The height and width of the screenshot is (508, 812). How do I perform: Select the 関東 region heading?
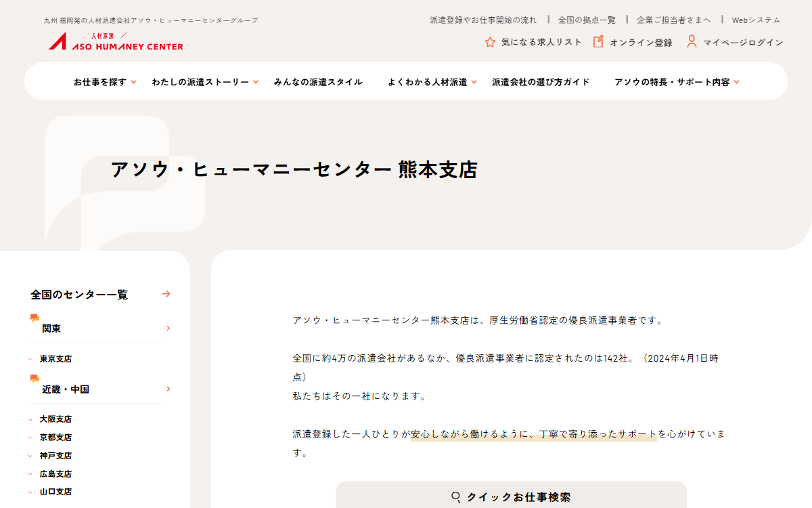(51, 329)
